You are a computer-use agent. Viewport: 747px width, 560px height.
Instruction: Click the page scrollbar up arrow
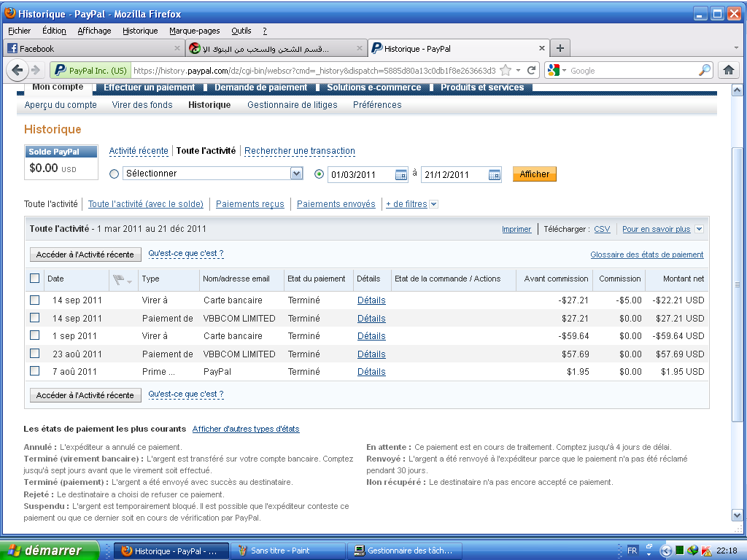737,90
